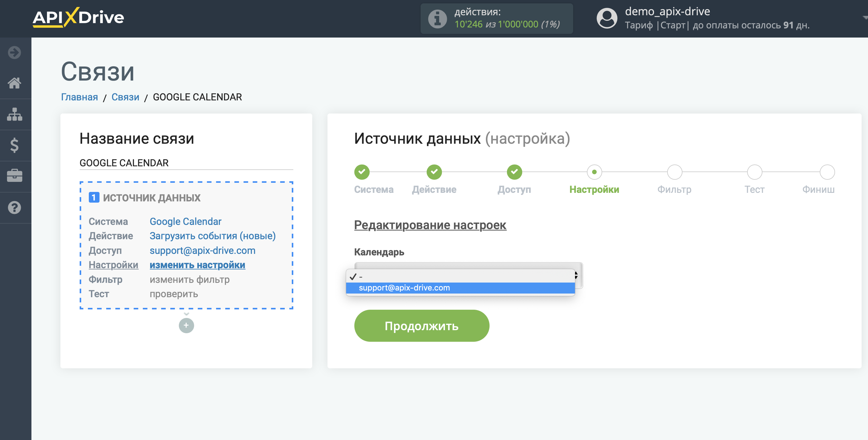The image size is (868, 440).
Task: Expand the sidebar with the arrow icon
Action: pos(14,52)
